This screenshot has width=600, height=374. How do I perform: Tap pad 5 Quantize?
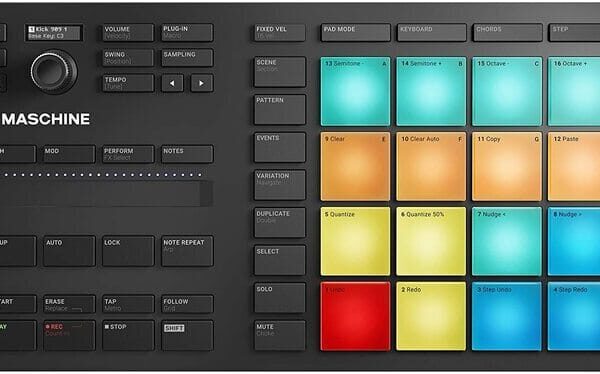[x=355, y=242]
